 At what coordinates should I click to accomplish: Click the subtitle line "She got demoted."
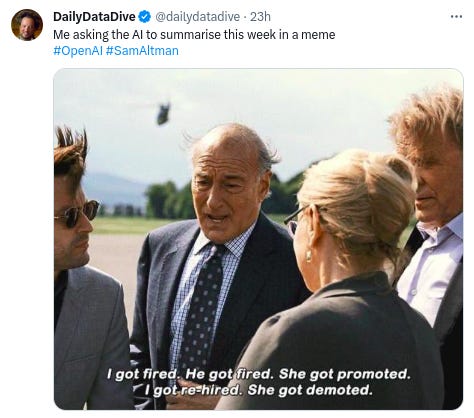[x=310, y=390]
